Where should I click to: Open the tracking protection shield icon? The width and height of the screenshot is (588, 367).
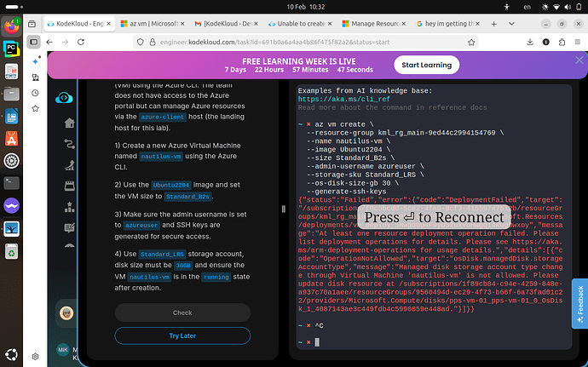pyautogui.click(x=141, y=42)
